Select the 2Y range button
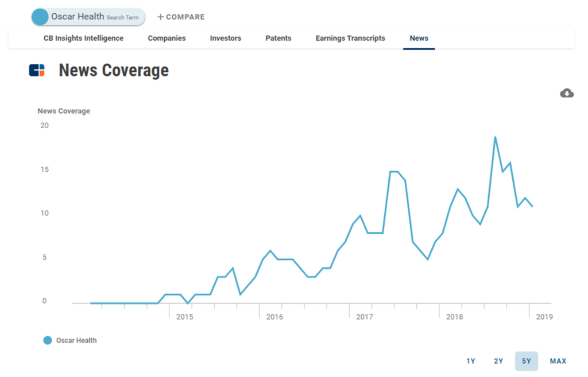The height and width of the screenshot is (377, 588). pos(498,361)
